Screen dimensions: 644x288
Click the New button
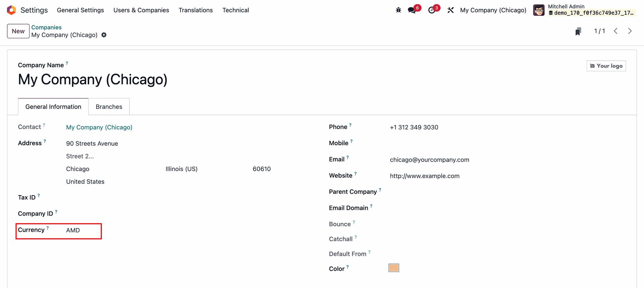tap(18, 31)
